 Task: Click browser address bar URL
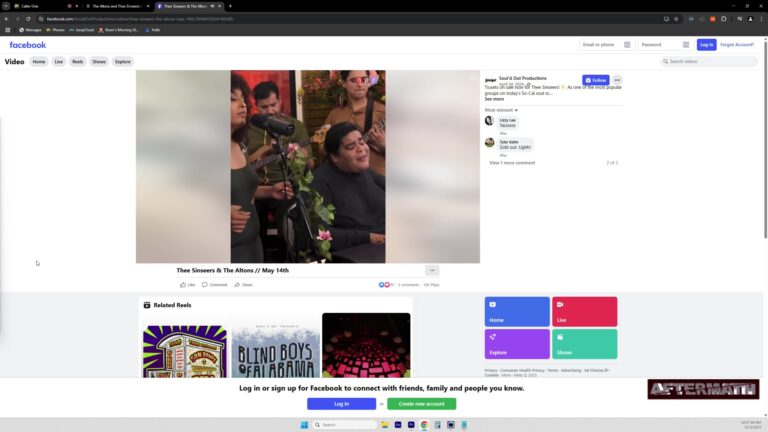click(140, 19)
